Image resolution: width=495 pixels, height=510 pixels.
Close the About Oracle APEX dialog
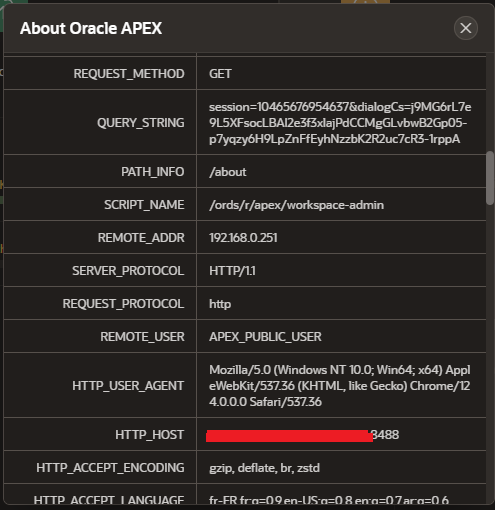pos(465,28)
